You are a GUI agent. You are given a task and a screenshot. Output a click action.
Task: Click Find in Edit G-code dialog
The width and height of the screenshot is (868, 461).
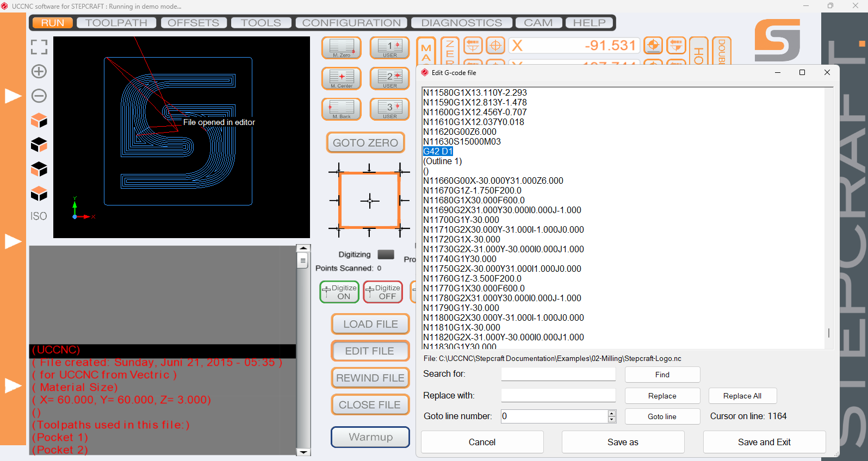(x=662, y=375)
